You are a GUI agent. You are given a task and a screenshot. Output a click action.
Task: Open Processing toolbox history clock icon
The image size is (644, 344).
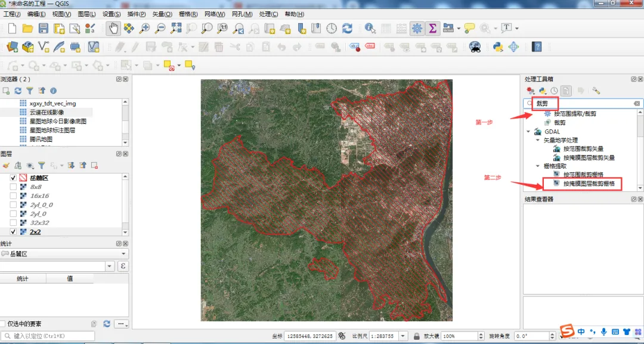pos(554,91)
